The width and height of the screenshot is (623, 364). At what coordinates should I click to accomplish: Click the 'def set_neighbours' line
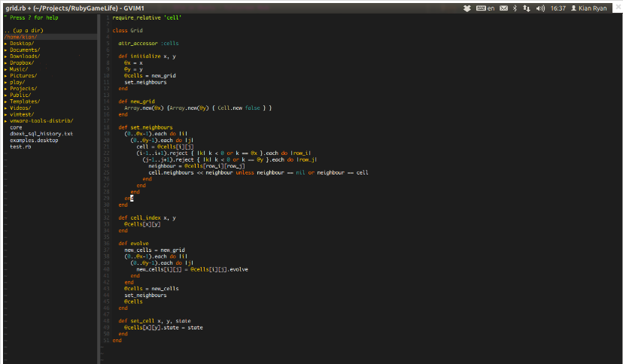click(145, 127)
